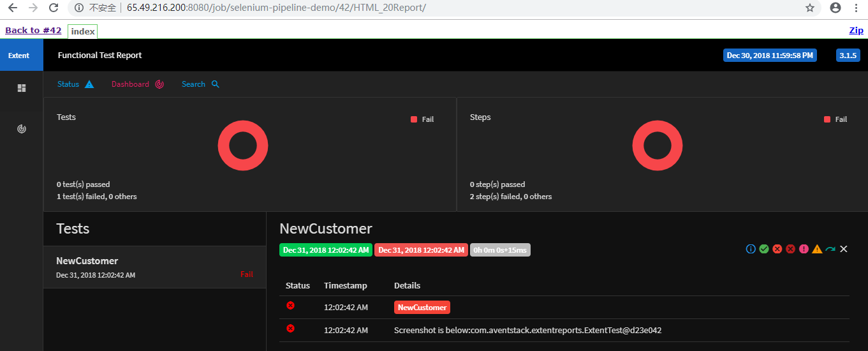Filter steps by the blue info icon
Image resolution: width=868 pixels, height=351 pixels.
[x=751, y=249]
